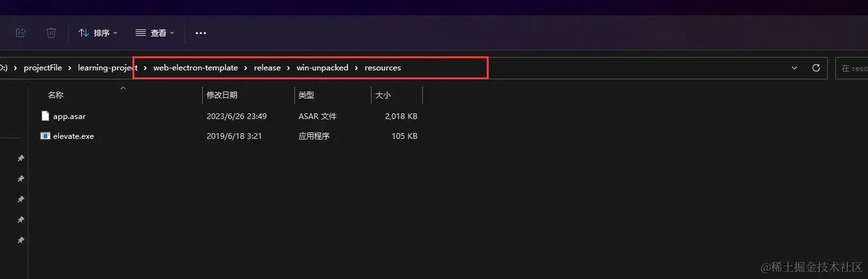Expand chevron after learning-project breadcrumb
This screenshot has height=279, width=868.
coord(145,68)
